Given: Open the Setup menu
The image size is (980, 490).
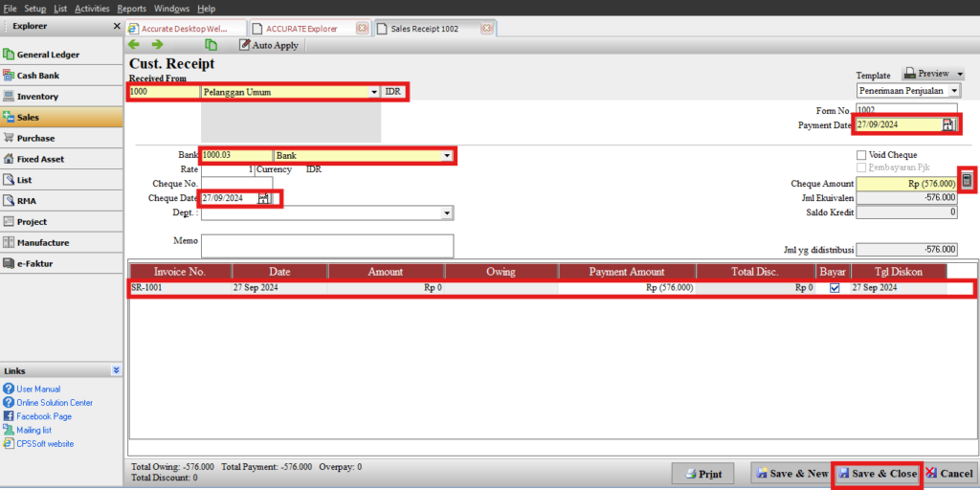Looking at the screenshot, I should pos(35,8).
